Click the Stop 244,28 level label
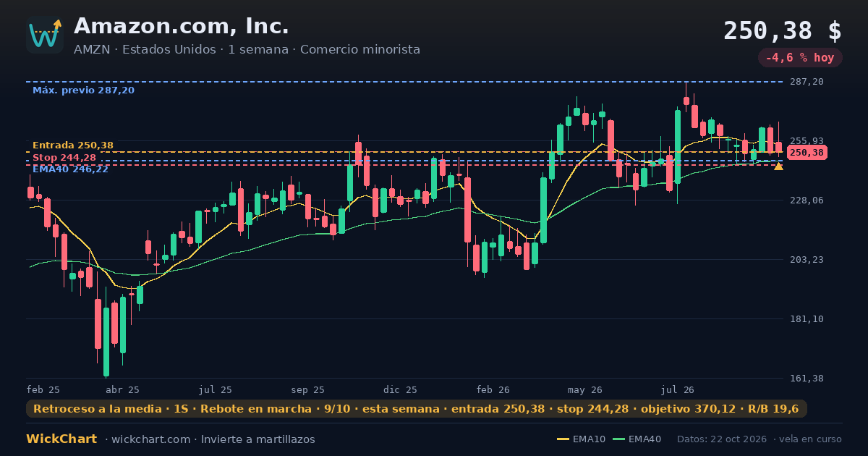 [64, 158]
